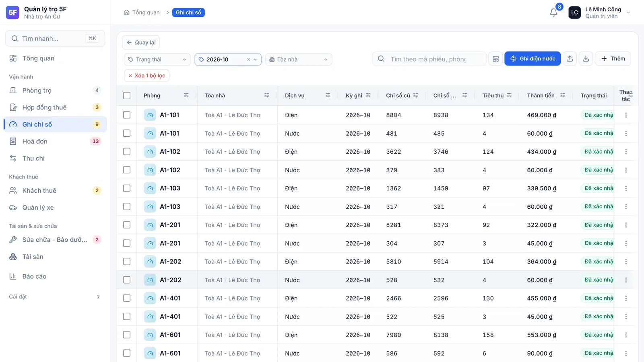Go to Hoá đơn in the sidebar

55,141
